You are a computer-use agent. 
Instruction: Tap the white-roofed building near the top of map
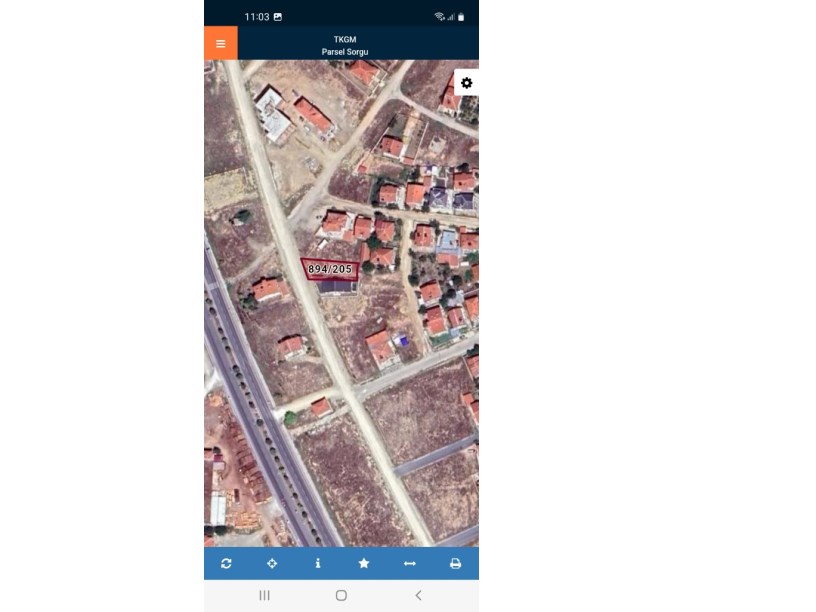coord(273,114)
